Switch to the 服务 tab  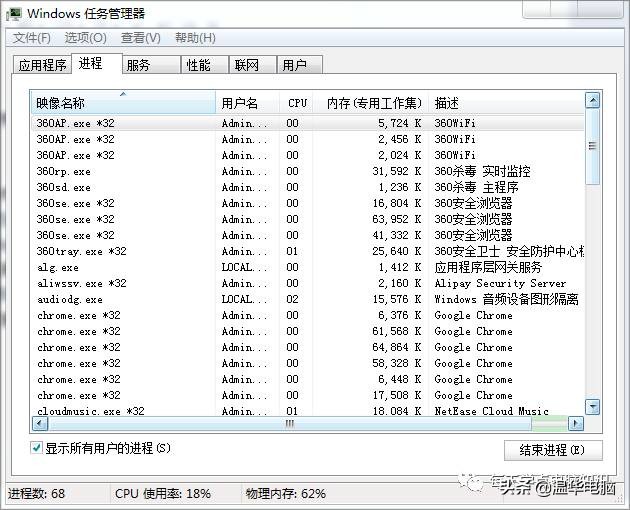pyautogui.click(x=151, y=65)
